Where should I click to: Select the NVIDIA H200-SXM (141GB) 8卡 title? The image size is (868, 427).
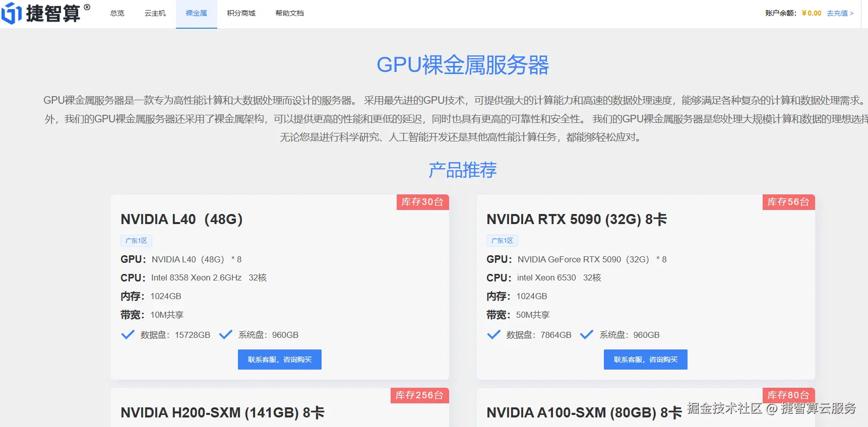click(x=222, y=413)
